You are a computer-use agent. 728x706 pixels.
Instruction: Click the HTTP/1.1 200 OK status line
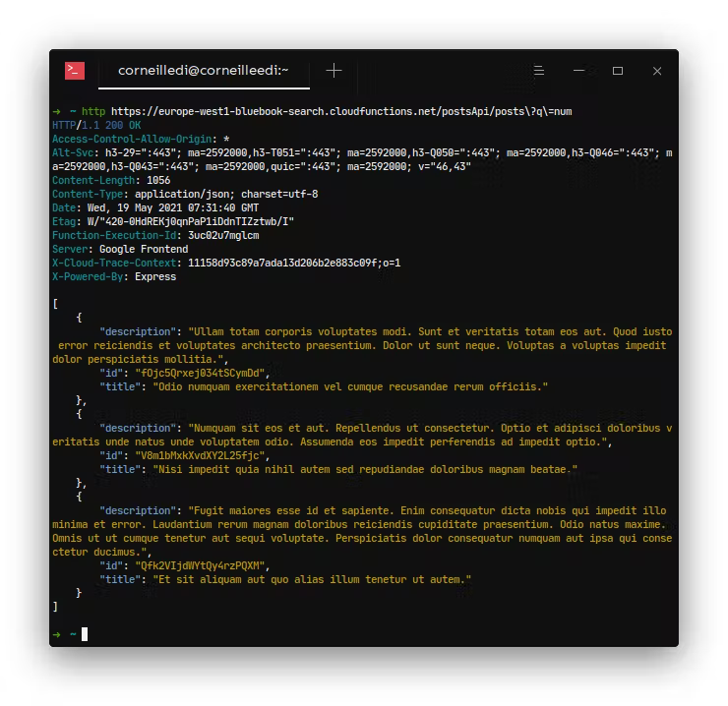pyautogui.click(x=96, y=125)
